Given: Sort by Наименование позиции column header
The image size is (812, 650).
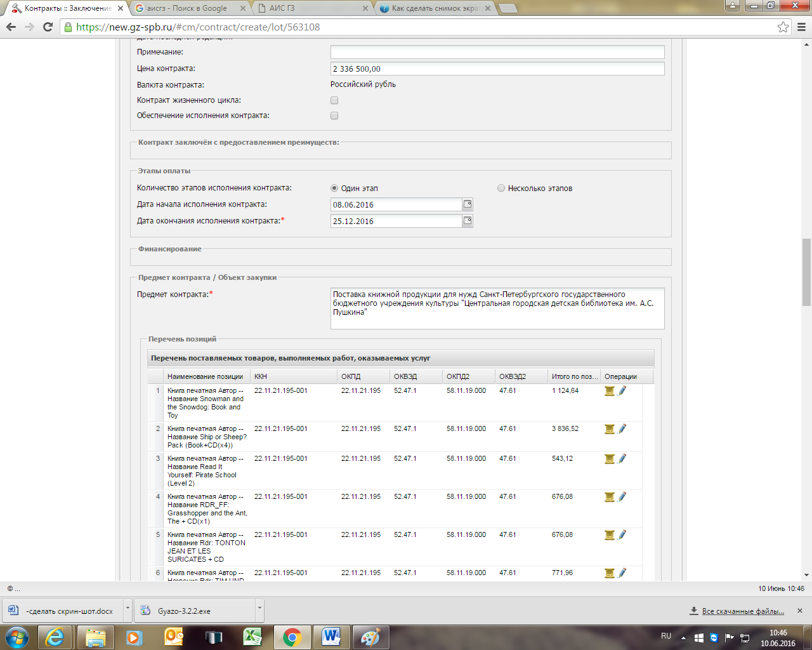Looking at the screenshot, I should point(206,376).
